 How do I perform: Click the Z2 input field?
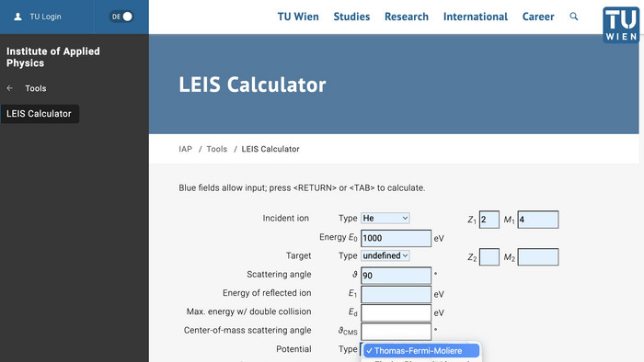pyautogui.click(x=489, y=257)
